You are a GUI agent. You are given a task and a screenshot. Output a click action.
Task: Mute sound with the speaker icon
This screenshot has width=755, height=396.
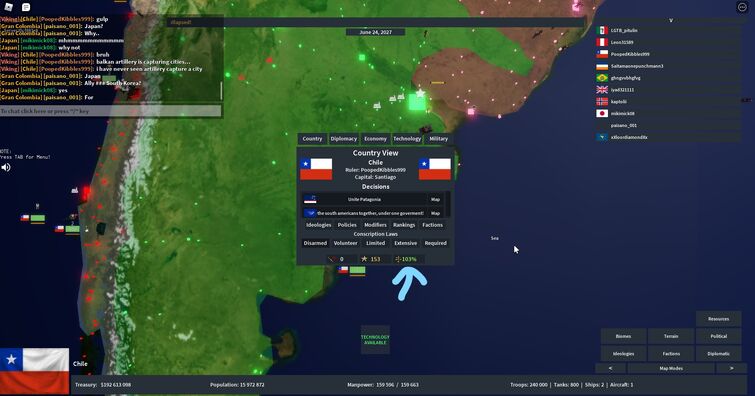6,167
